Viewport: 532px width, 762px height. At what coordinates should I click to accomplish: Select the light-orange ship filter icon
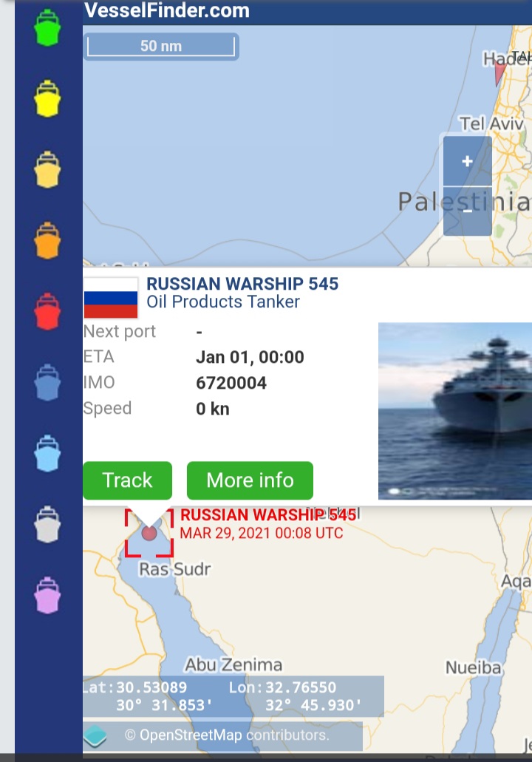click(47, 169)
